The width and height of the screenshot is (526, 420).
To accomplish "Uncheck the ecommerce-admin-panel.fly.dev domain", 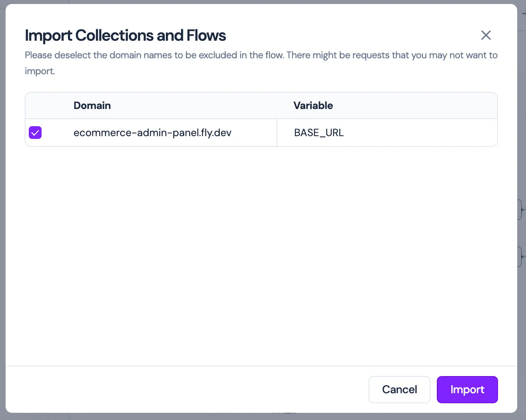I will [x=35, y=133].
